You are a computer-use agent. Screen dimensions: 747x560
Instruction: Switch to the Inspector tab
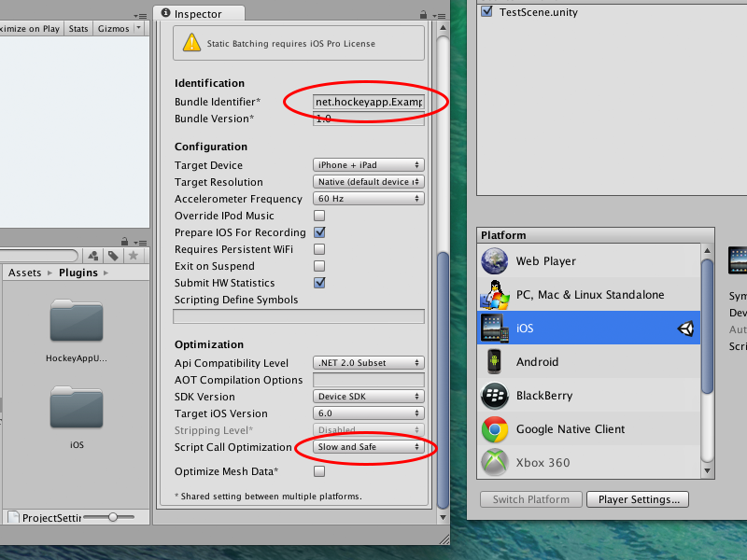[199, 14]
